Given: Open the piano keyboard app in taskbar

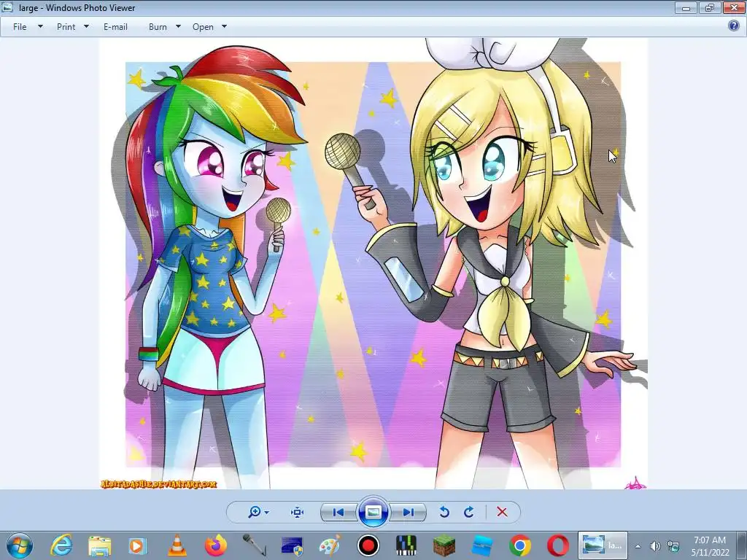Looking at the screenshot, I should point(406,545).
